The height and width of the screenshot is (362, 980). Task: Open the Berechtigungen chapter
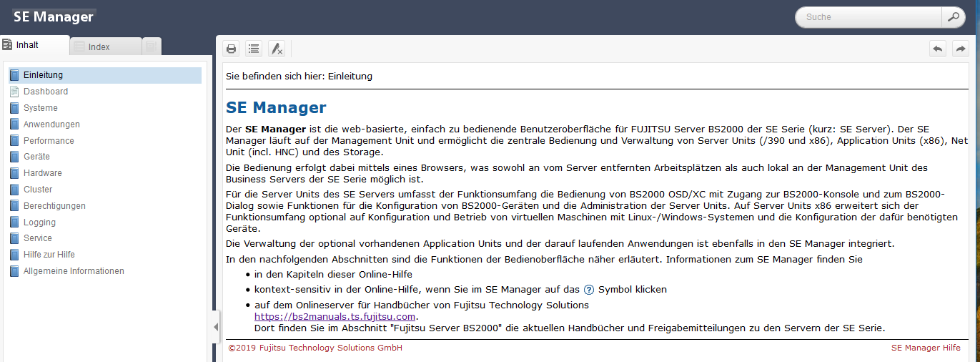click(x=54, y=206)
